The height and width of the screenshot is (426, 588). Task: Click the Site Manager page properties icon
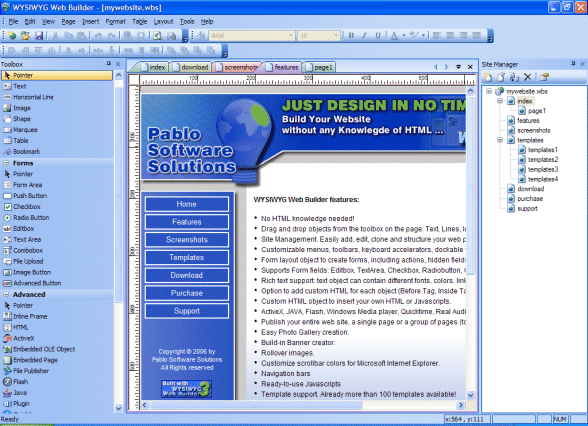[x=544, y=77]
